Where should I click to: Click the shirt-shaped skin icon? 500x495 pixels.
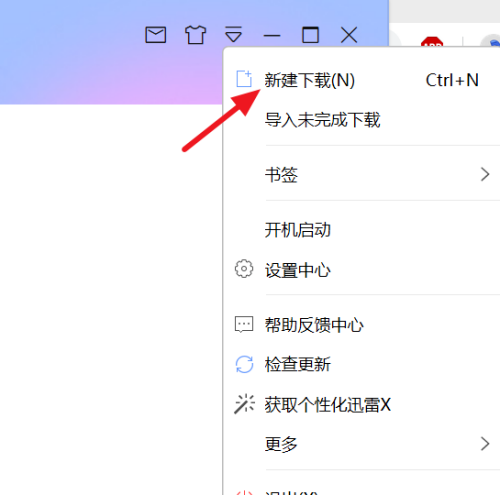195,35
